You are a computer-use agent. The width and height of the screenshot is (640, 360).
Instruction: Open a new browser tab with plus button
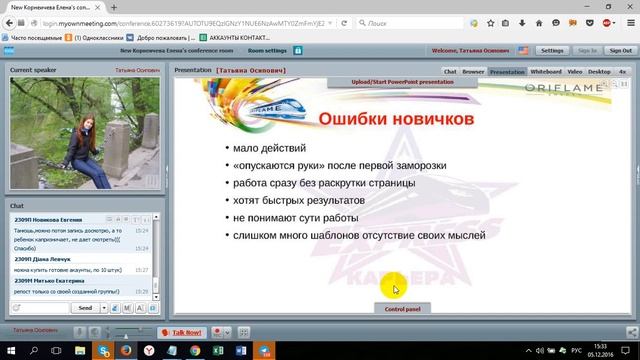114,7
